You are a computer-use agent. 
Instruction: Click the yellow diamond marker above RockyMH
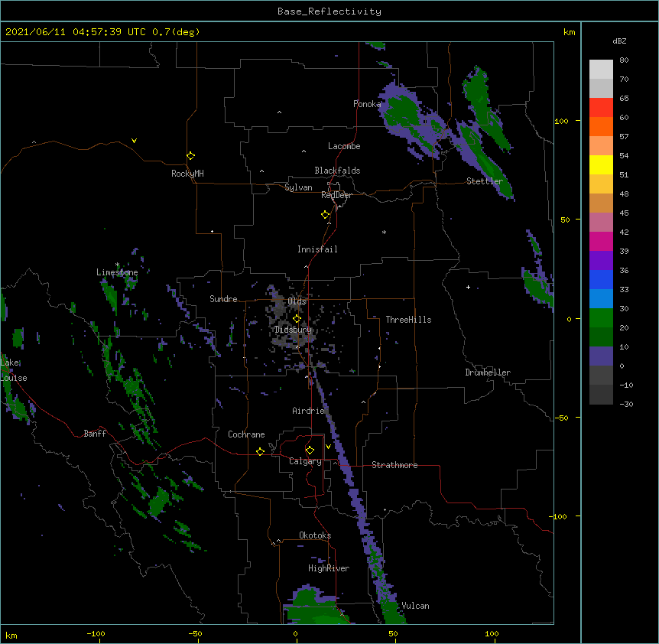(190, 155)
